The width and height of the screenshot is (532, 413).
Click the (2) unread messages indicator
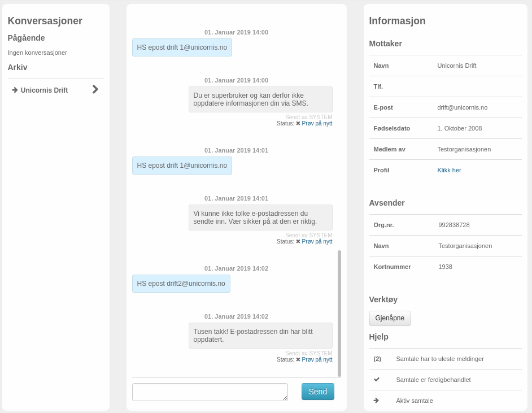[x=377, y=359]
